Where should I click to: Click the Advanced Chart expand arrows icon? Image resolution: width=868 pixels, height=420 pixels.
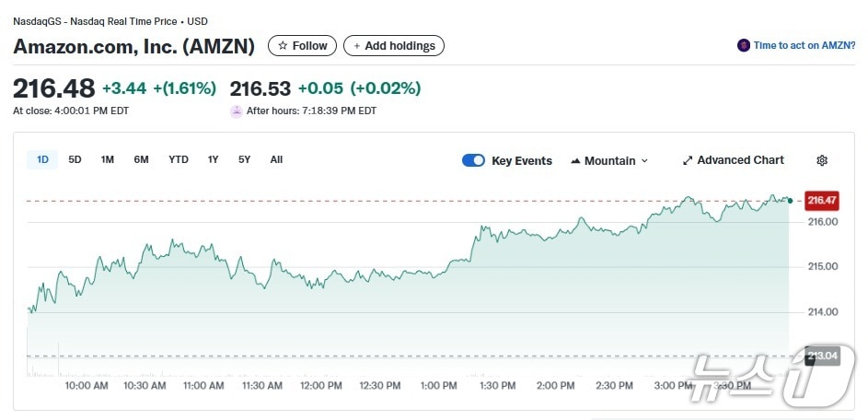(687, 160)
